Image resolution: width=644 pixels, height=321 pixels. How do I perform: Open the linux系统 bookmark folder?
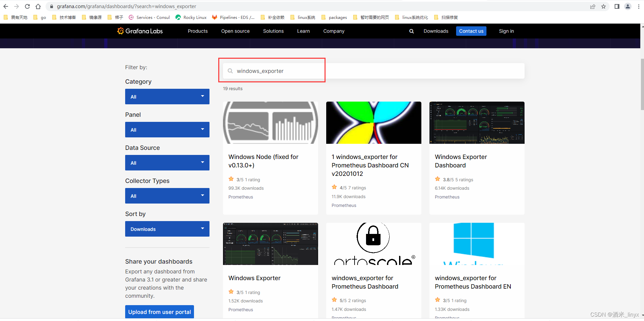[x=303, y=17]
